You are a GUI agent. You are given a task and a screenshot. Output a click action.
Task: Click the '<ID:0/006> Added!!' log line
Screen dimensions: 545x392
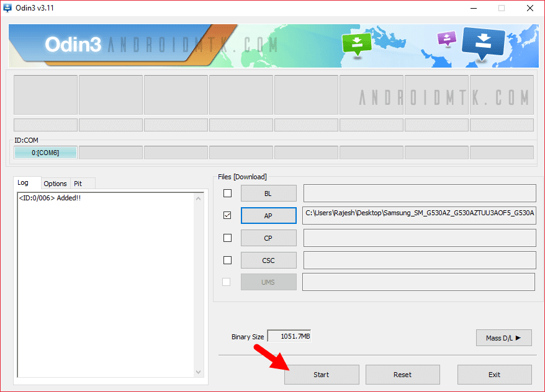click(x=50, y=198)
